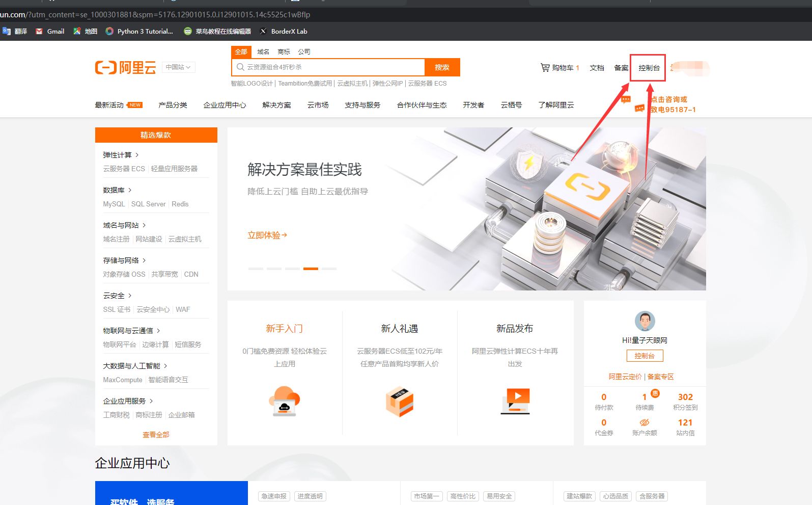Select the 商标 search tab

point(284,52)
